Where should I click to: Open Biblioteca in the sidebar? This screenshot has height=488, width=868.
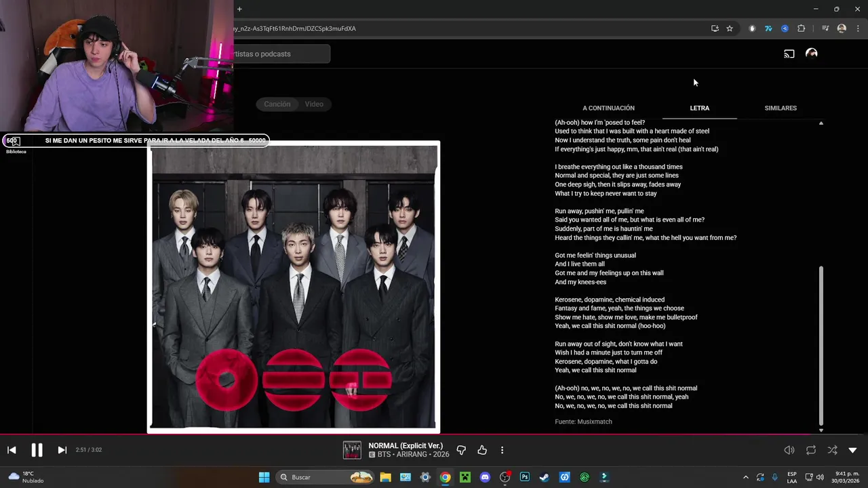[x=16, y=145]
